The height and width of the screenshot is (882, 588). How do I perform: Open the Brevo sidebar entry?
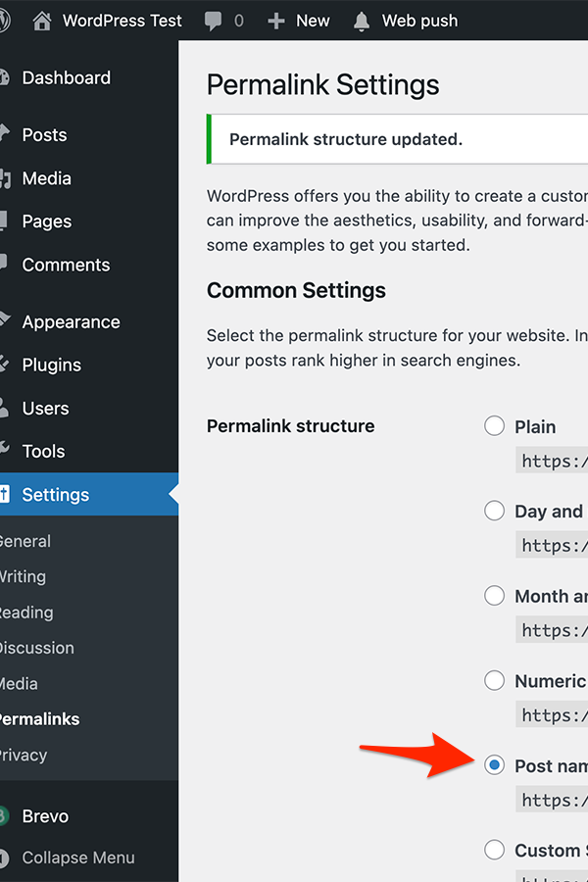tap(45, 815)
